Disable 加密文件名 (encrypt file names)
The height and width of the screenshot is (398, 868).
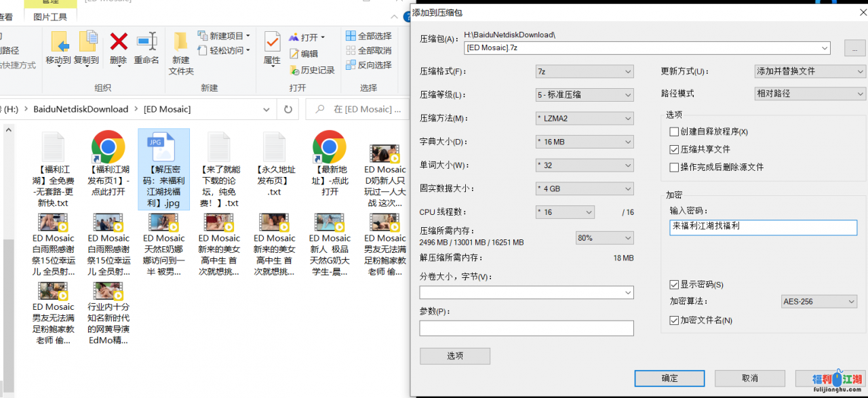click(x=674, y=320)
